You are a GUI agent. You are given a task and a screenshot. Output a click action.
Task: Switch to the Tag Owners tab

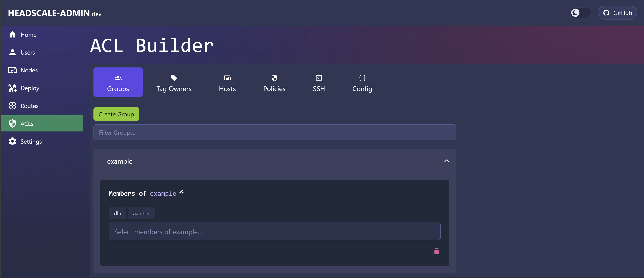[x=174, y=83]
